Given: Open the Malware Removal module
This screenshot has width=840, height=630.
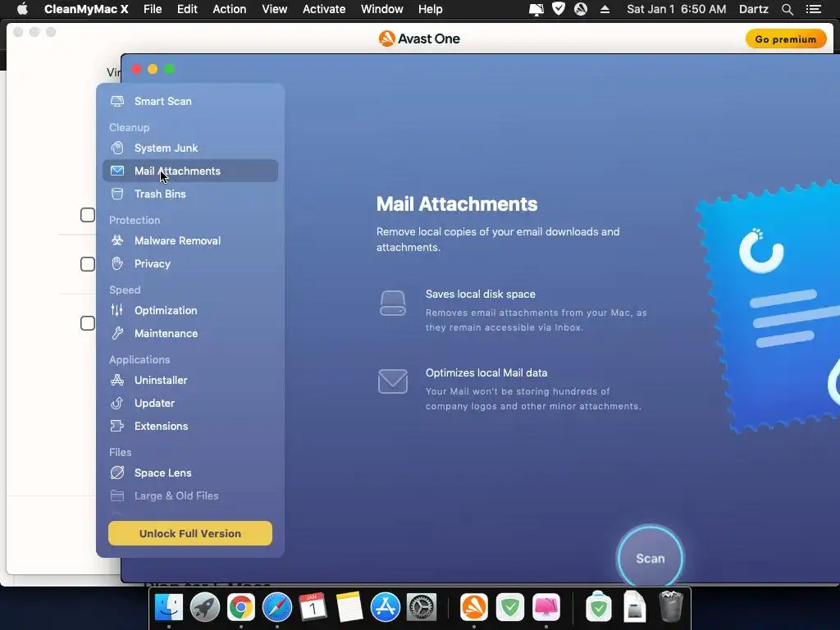Looking at the screenshot, I should point(190,240).
